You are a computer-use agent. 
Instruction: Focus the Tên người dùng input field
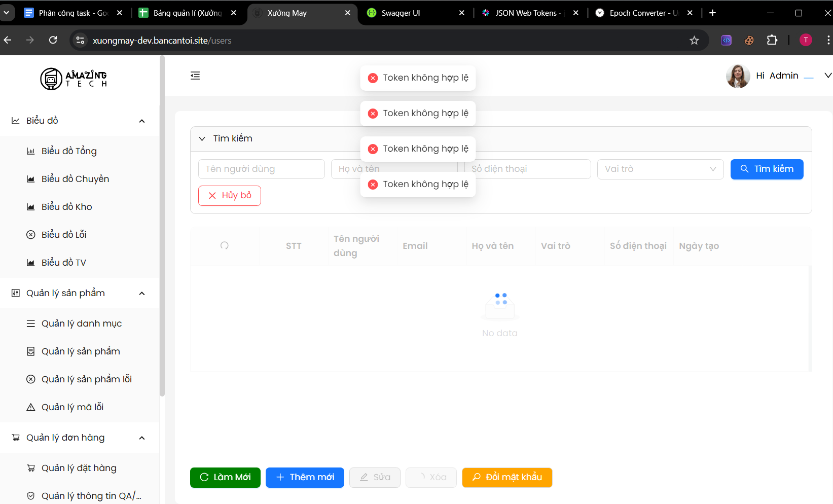coord(261,169)
